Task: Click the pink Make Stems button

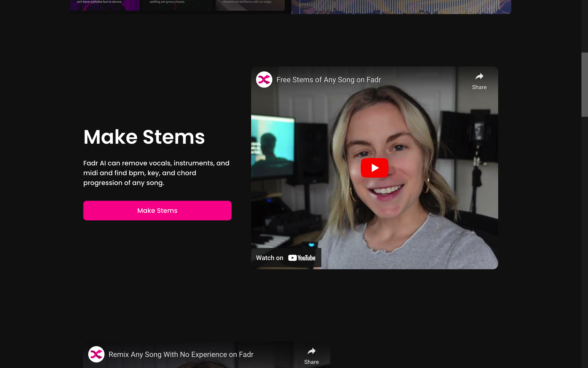Action: coord(157,211)
